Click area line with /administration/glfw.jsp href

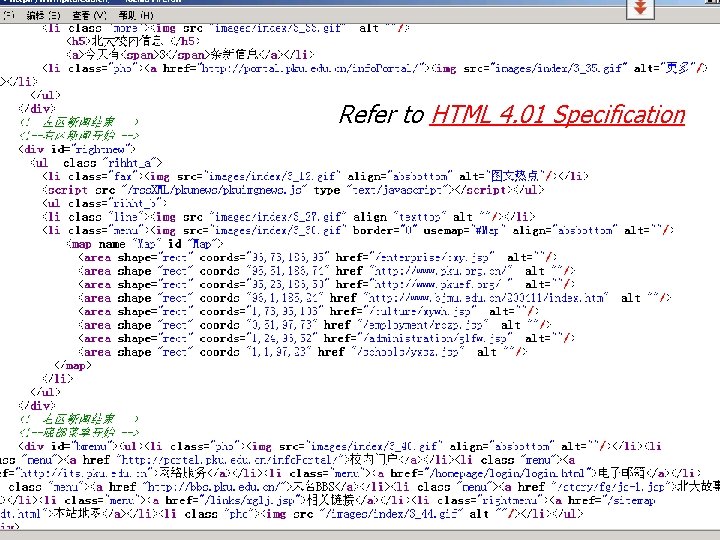coord(326,338)
